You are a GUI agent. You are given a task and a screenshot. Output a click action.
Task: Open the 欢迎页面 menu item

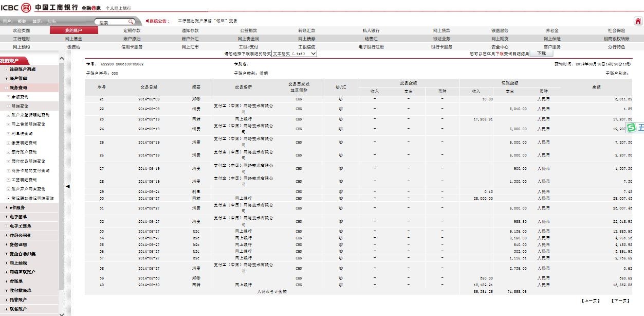coord(22,31)
